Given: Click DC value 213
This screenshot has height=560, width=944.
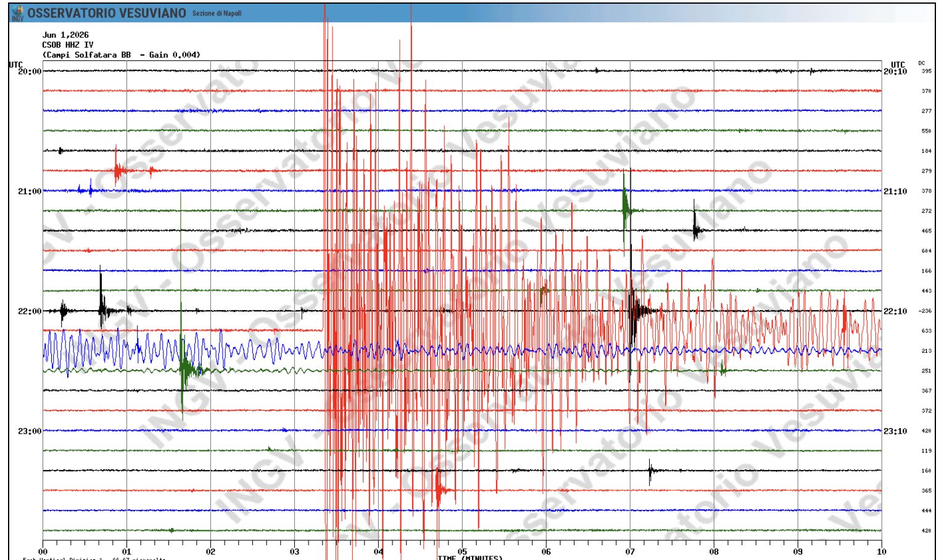Looking at the screenshot, I should coord(927,351).
